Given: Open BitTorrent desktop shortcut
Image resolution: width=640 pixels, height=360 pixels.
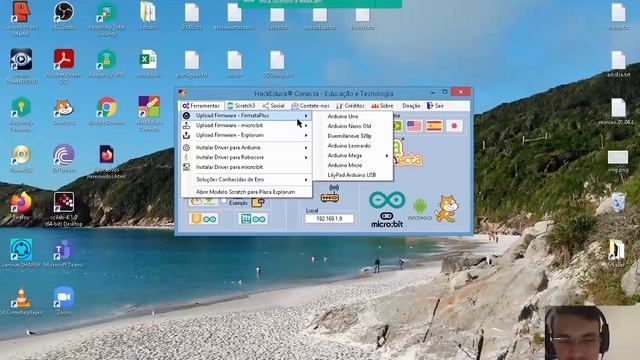Looking at the screenshot, I should point(64,158).
